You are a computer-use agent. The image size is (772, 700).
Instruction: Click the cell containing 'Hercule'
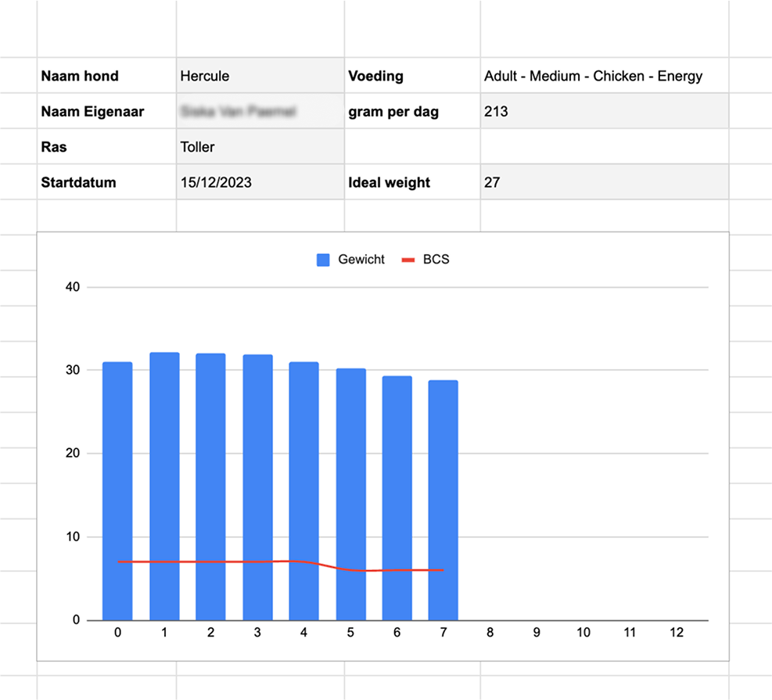click(x=260, y=75)
